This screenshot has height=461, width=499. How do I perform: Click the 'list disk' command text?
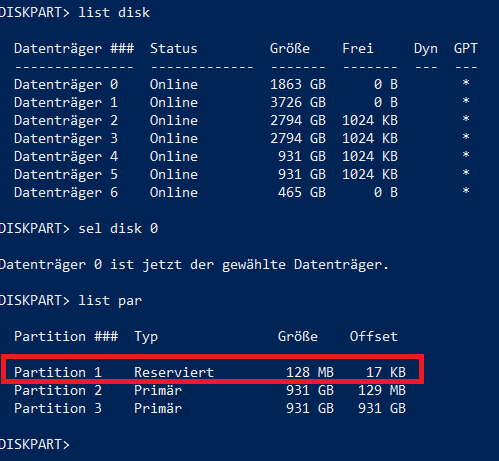coord(114,13)
